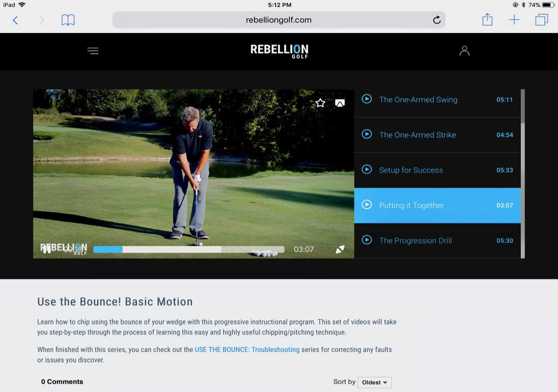Click the Rebellion Golf logo
The image size is (558, 392).
[279, 51]
